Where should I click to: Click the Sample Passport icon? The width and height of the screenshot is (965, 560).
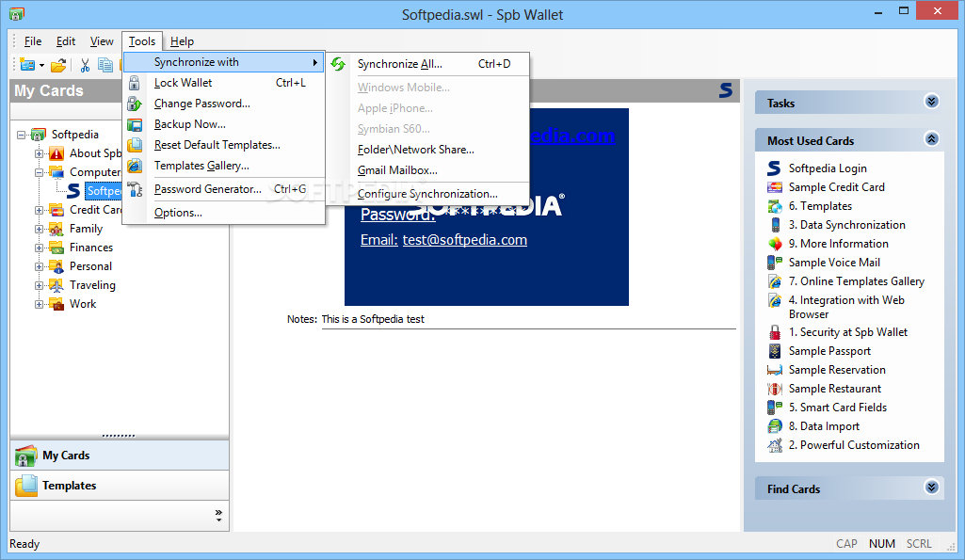(x=775, y=351)
